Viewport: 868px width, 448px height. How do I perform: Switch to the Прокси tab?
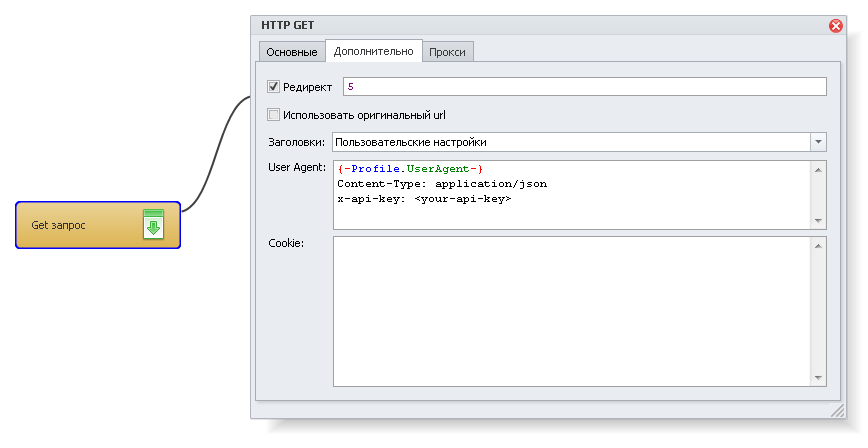coord(447,52)
